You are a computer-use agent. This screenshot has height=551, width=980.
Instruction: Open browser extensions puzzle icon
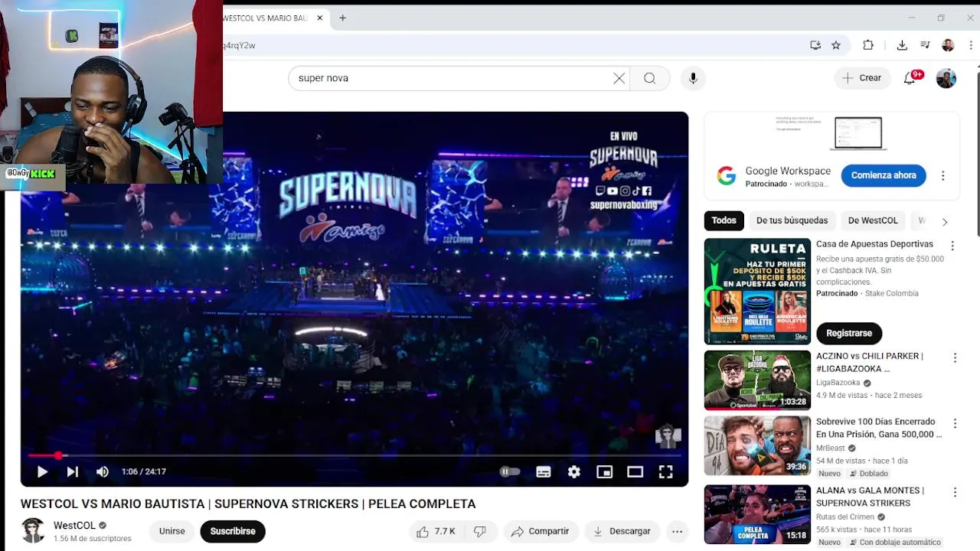(x=868, y=45)
